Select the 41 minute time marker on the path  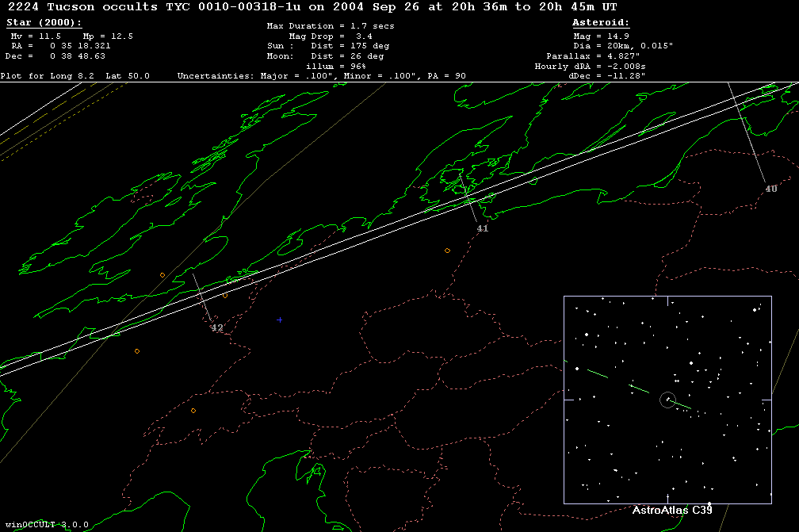pyautogui.click(x=482, y=228)
